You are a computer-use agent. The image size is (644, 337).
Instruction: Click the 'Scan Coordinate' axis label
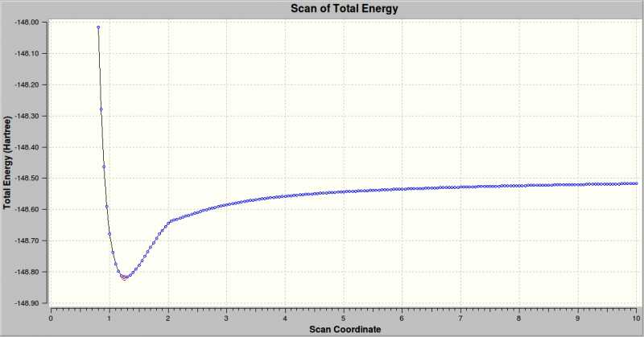pos(345,329)
